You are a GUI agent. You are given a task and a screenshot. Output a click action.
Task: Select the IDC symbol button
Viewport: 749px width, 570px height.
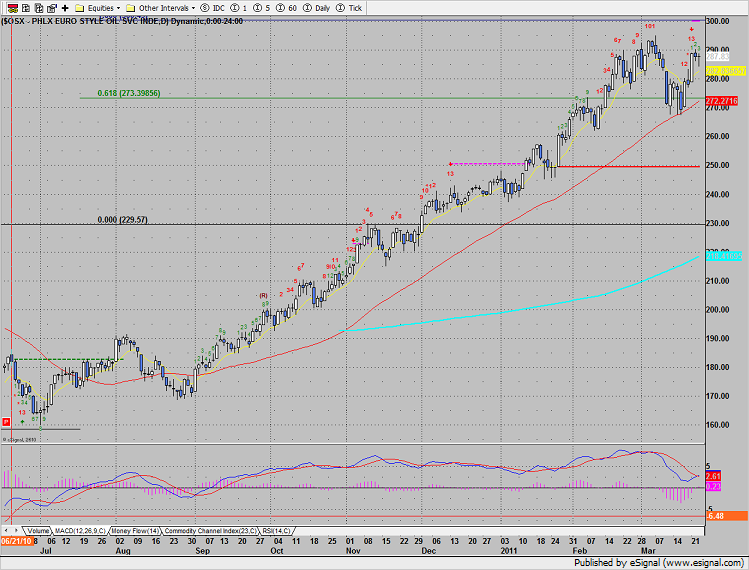point(213,8)
